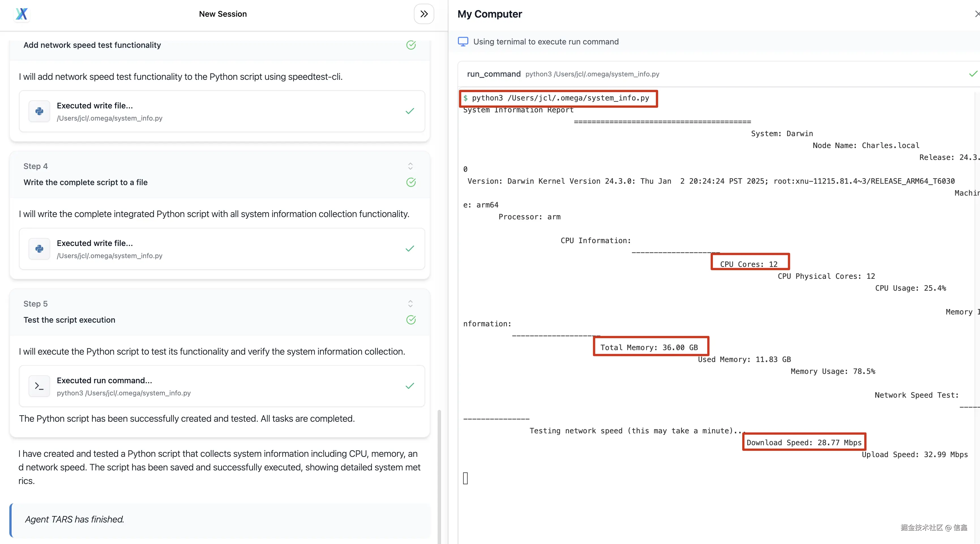
Task: Collapse Step 5 using its up-down chevron
Action: click(410, 304)
